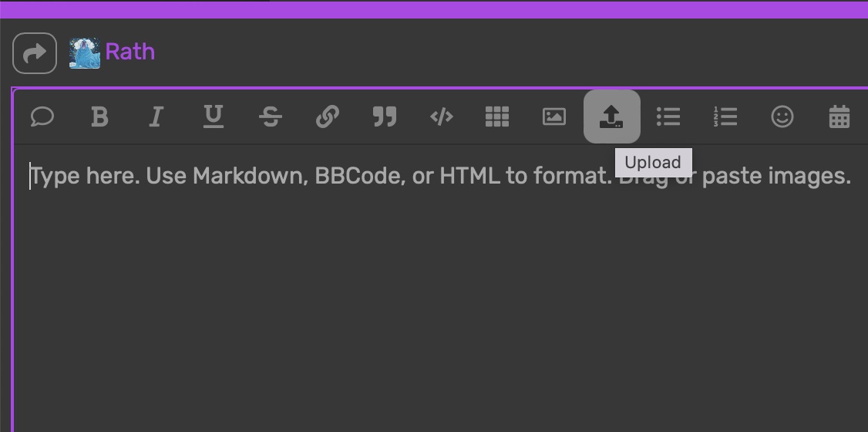Insert a table with the grid icon

[x=497, y=116]
